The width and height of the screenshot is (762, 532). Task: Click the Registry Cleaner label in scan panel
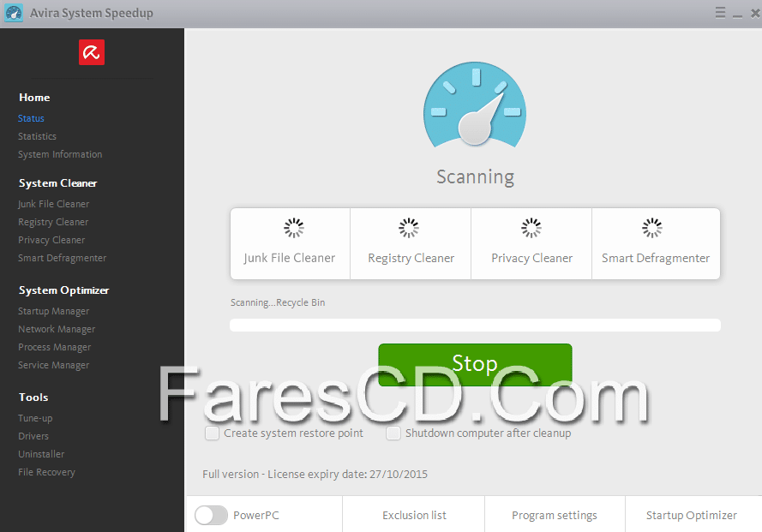[411, 258]
